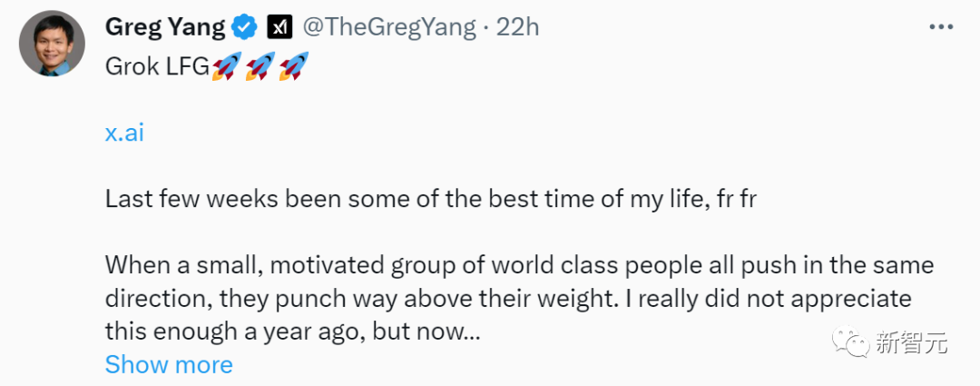This screenshot has width=980, height=386.
Task: Click the first rocket emoji
Action: click(x=226, y=67)
